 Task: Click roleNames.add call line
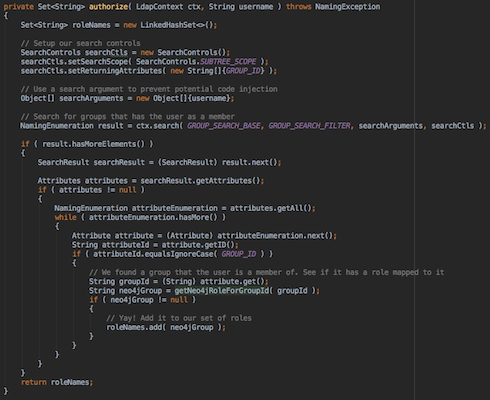pos(166,327)
